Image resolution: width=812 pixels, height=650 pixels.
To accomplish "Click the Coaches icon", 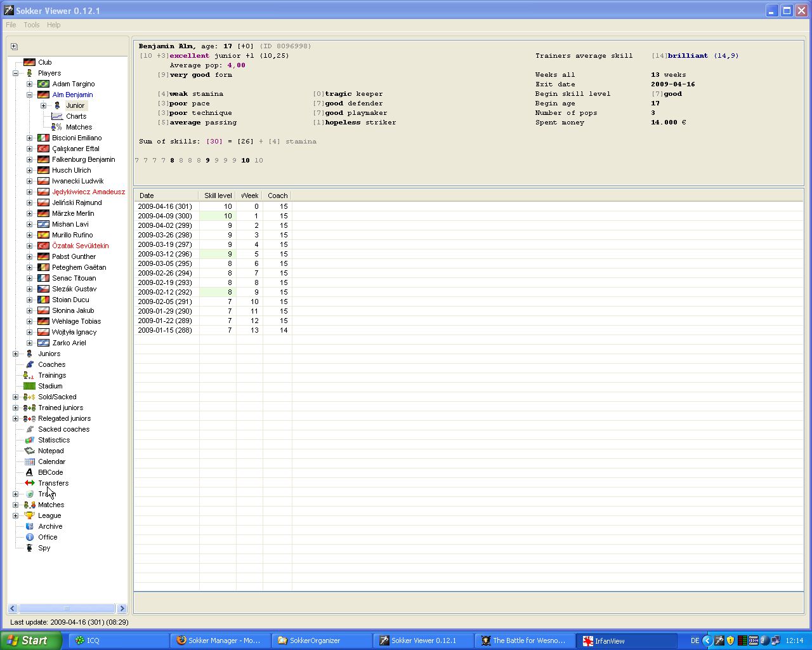I will click(29, 364).
